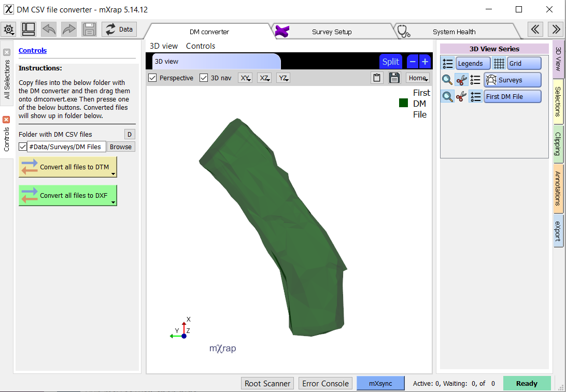566x392 pixels.
Task: Save the 3D view image
Action: (x=394, y=78)
